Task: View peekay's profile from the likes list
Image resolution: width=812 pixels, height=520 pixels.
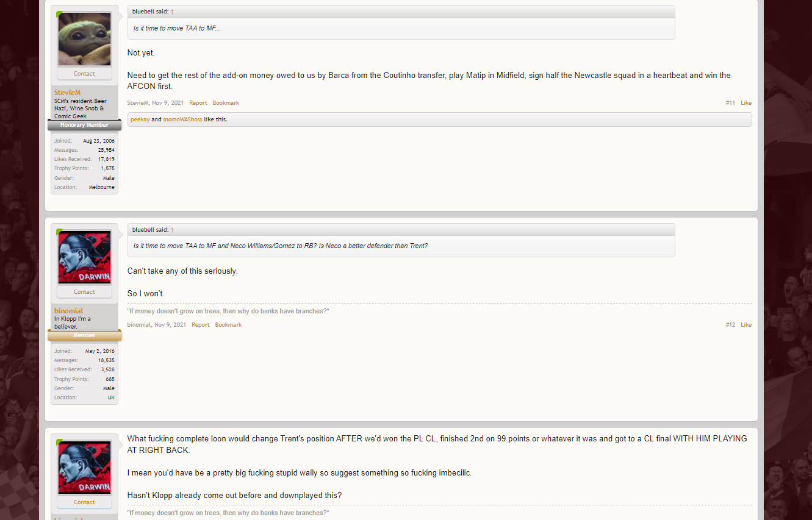Action: (140, 119)
